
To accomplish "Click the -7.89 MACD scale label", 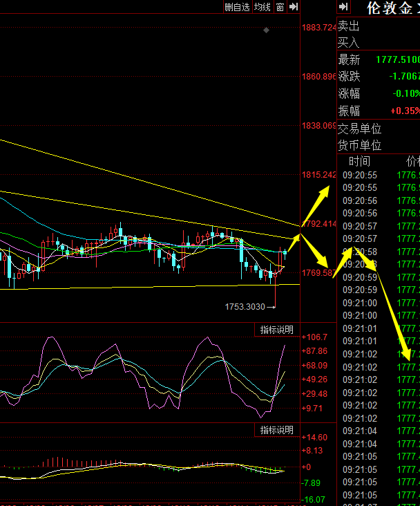I will click(311, 483).
